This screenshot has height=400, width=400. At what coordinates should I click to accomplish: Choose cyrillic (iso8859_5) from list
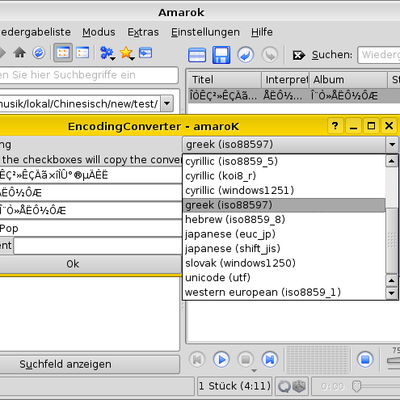pos(284,161)
